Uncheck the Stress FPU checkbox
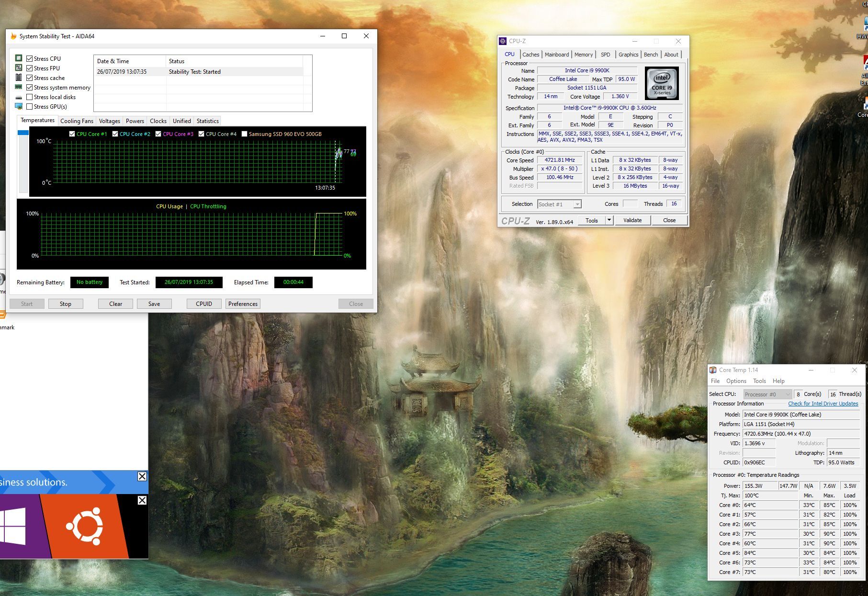This screenshot has width=868, height=596. (x=30, y=68)
